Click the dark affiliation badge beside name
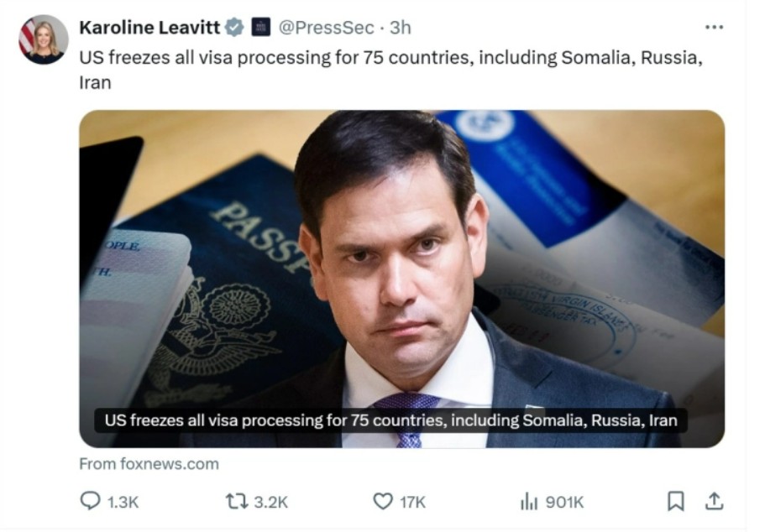Viewport: 765px width, 532px height. coord(261,27)
